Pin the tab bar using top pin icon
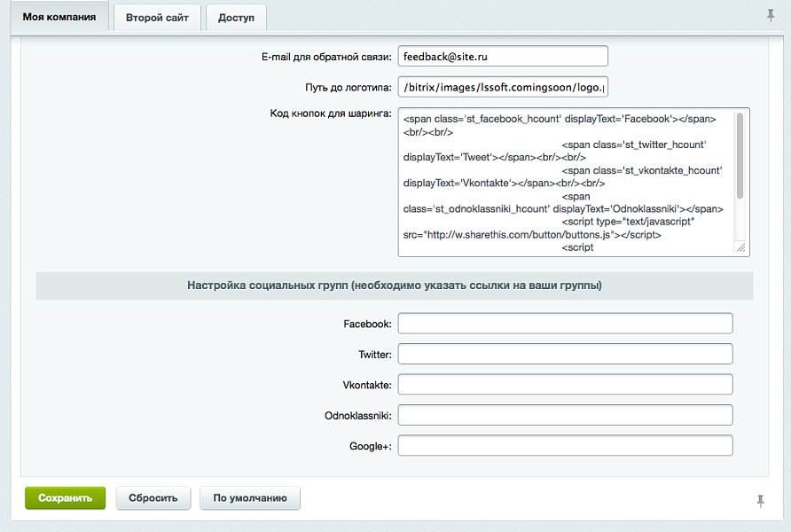 pos(770,15)
